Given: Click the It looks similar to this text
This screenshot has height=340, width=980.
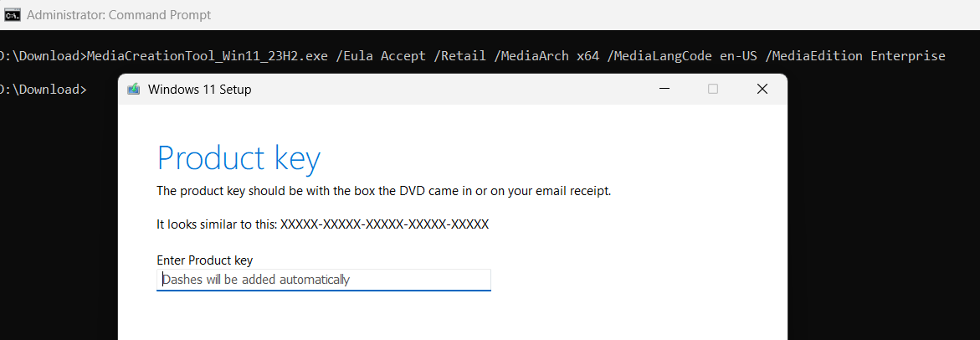Looking at the screenshot, I should pyautogui.click(x=217, y=224).
